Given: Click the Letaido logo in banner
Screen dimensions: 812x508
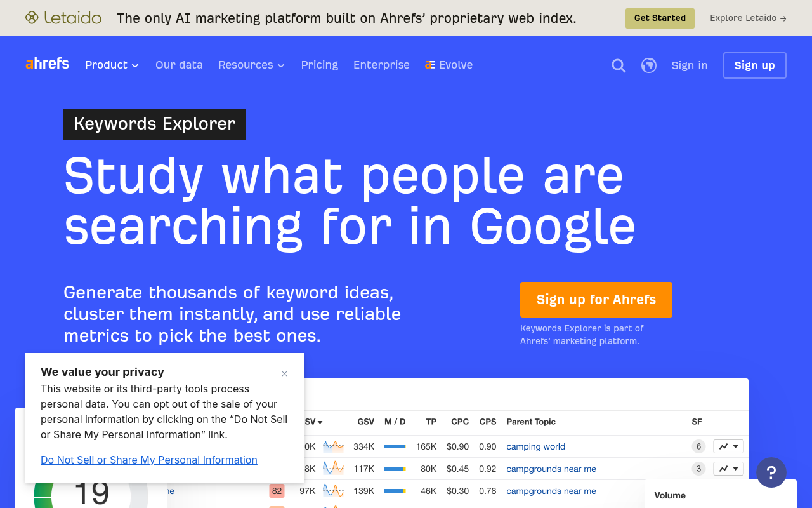Looking at the screenshot, I should click(x=63, y=18).
